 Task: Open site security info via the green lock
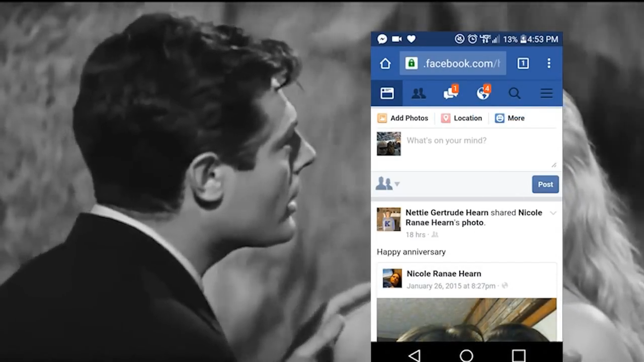(x=412, y=63)
